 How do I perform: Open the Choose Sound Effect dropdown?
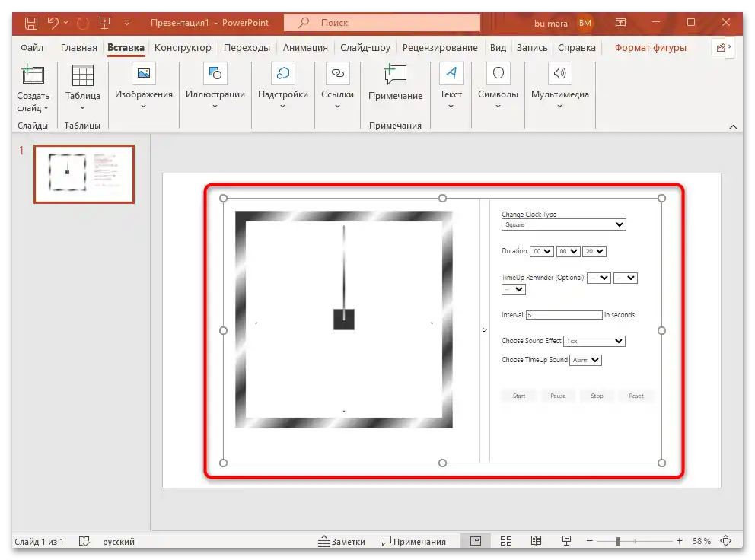coord(594,341)
